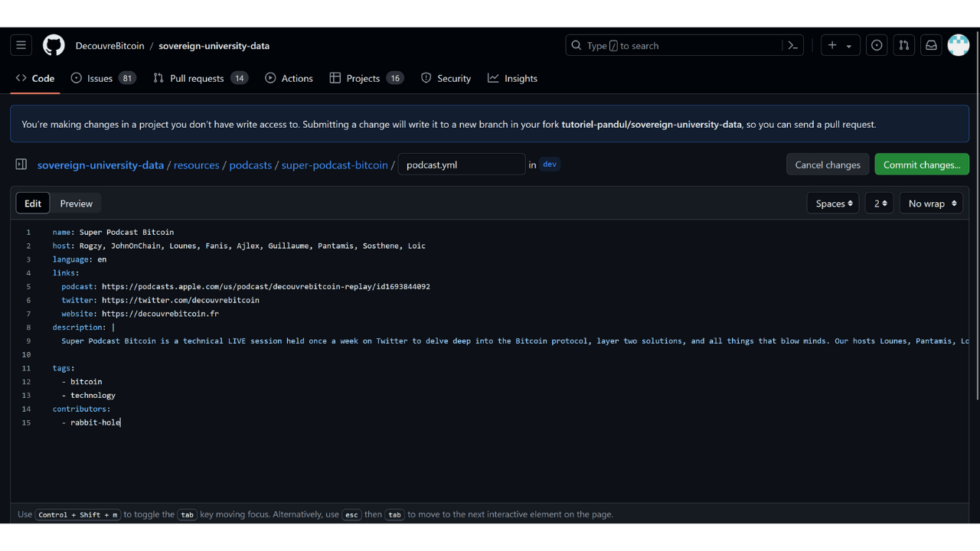Viewport: 980px width, 551px height.
Task: Expand the Create new dropdown arrow
Action: (849, 46)
